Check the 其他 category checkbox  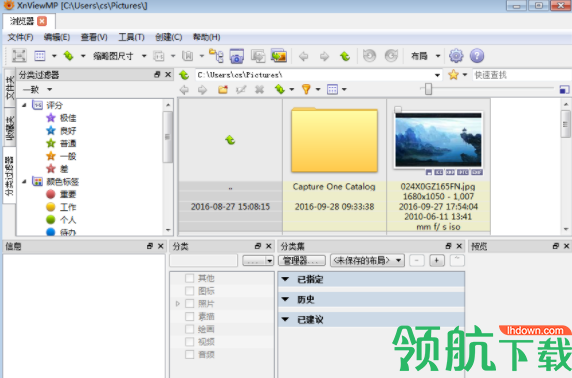click(189, 278)
